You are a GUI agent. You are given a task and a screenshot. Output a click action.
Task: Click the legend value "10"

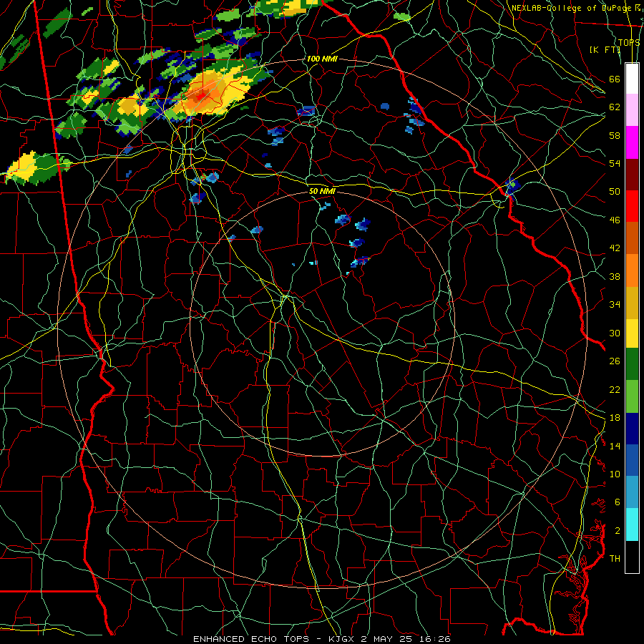click(x=615, y=474)
